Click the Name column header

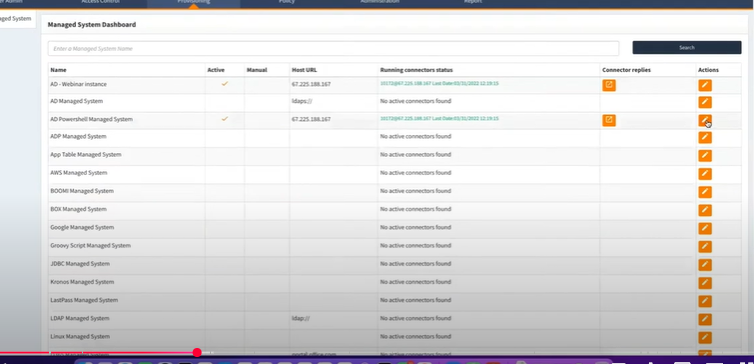coord(58,70)
